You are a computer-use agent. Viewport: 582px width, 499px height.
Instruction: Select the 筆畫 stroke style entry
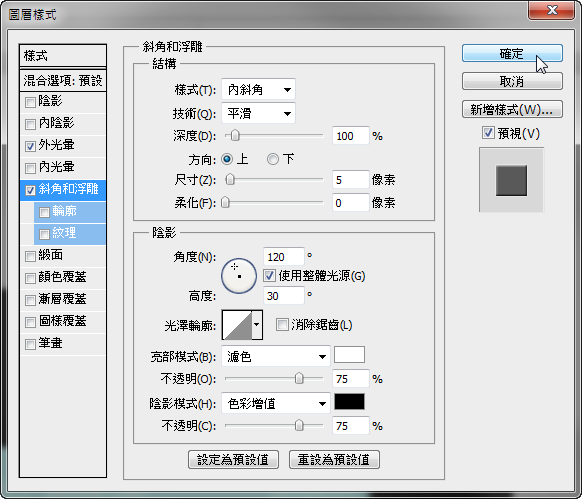(63, 343)
